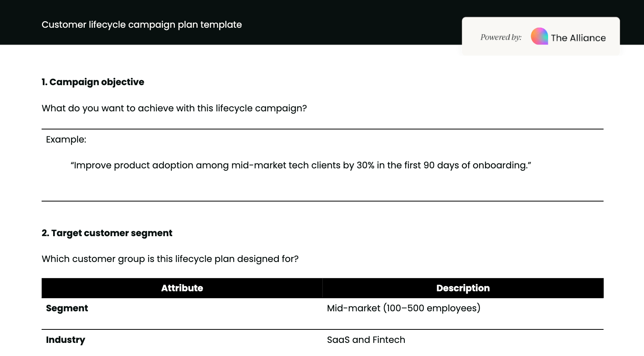Click the "Customer lifecycle campaign plan template" title

pos(142,25)
